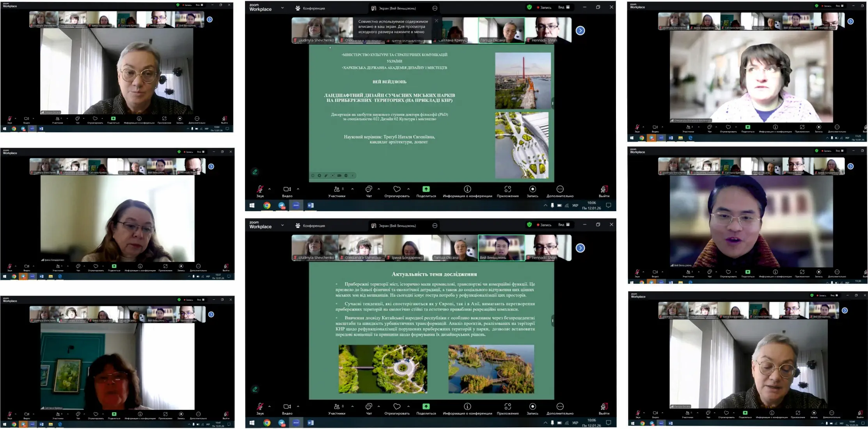This screenshot has height=429, width=868.
Task: Click Выйти leave button in Актуальність-slide window
Action: (604, 407)
